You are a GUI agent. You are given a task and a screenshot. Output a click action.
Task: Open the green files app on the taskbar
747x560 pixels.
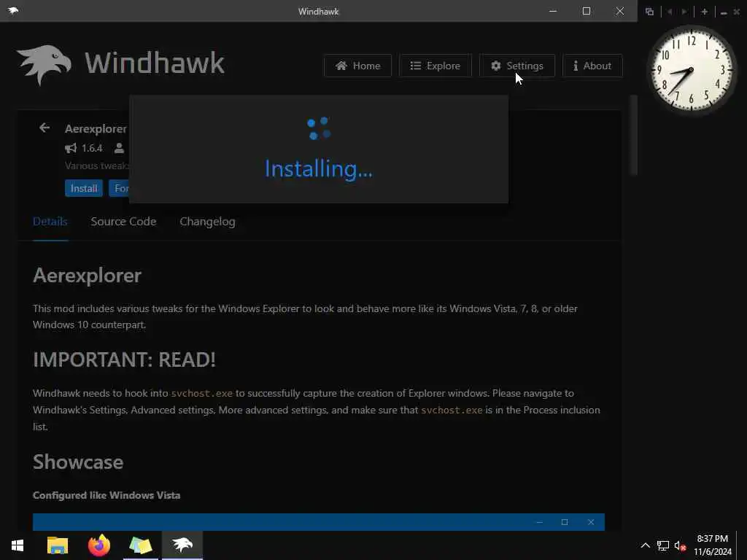click(x=141, y=545)
